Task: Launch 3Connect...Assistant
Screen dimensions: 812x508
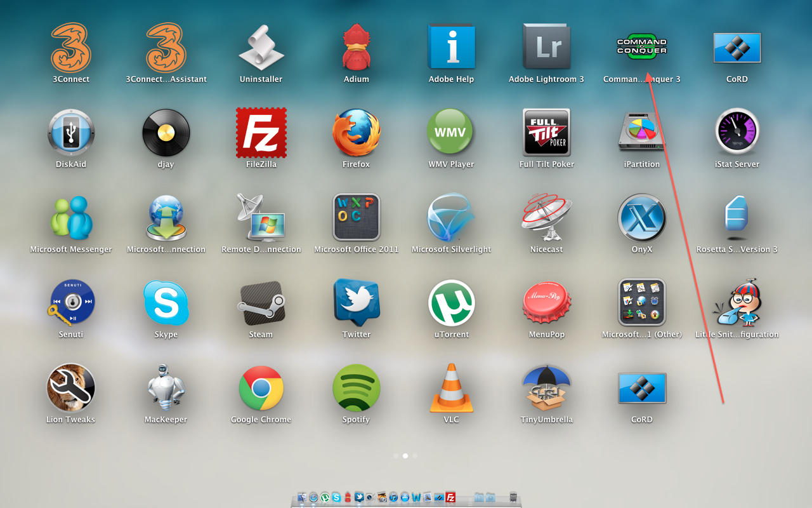Action: coord(166,48)
